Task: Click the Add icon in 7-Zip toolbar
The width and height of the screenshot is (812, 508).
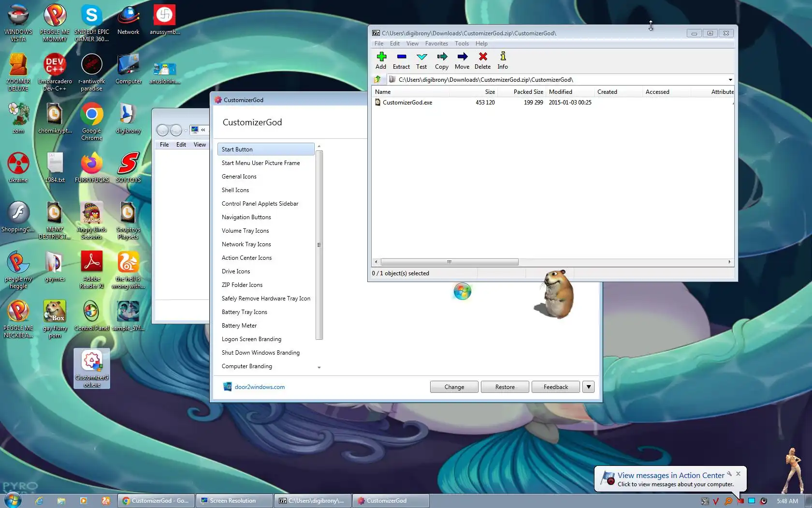Action: point(381,61)
